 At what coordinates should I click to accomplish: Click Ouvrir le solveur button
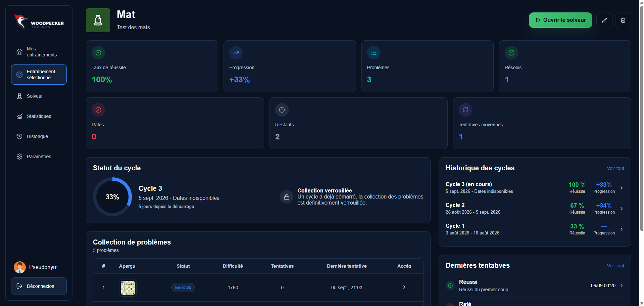pos(560,20)
